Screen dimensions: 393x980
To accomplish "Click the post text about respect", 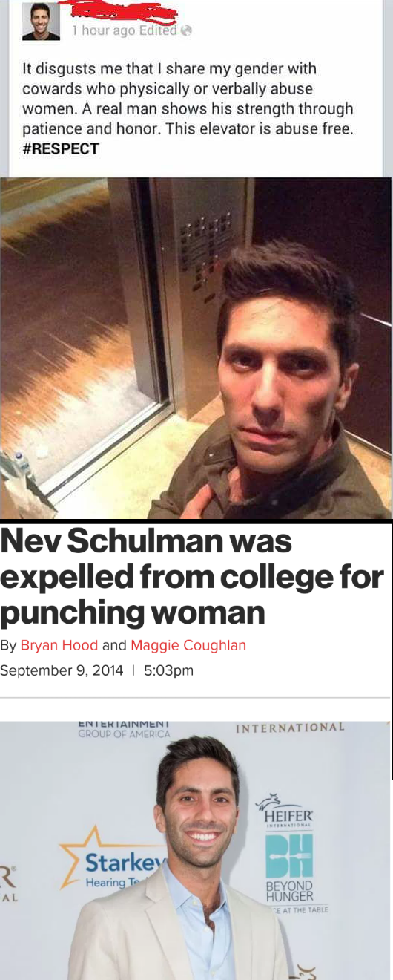I will pyautogui.click(x=188, y=108).
